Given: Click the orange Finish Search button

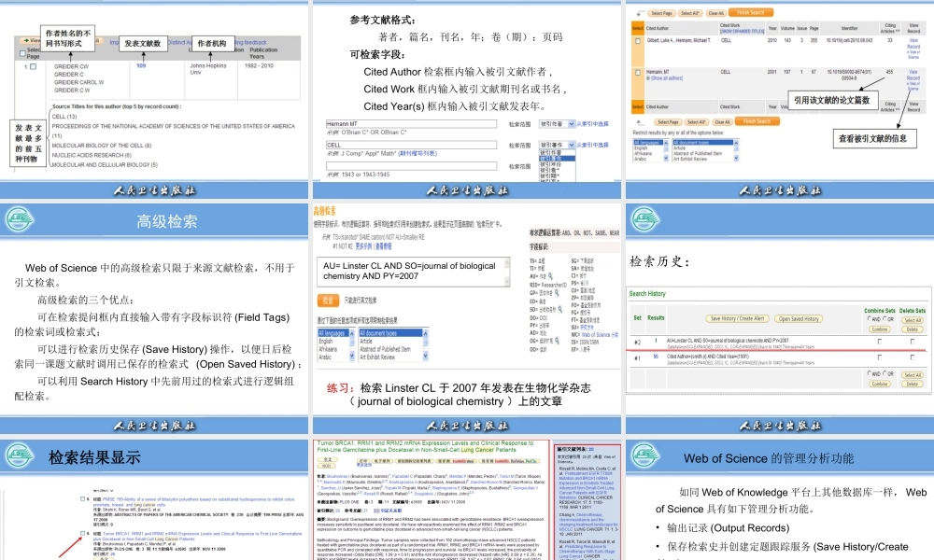Looking at the screenshot, I should coord(751,12).
